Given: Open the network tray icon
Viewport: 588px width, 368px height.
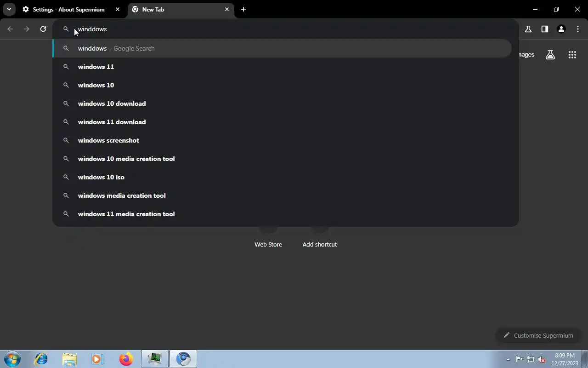Looking at the screenshot, I should pyautogui.click(x=531, y=359).
